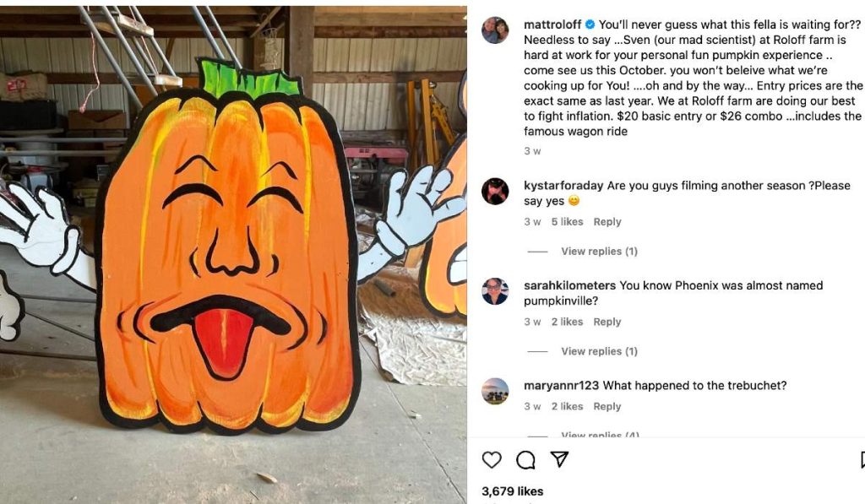Open the mattroloff username link
865x504 pixels.
click(553, 24)
